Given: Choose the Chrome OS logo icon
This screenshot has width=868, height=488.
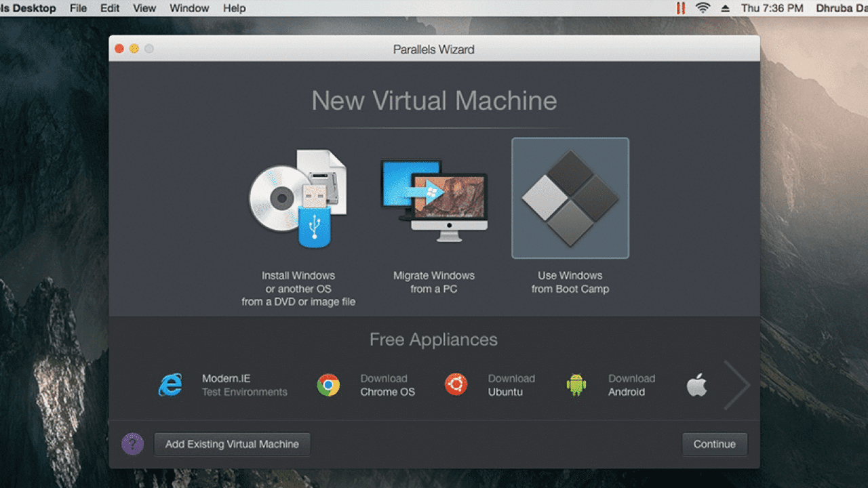Looking at the screenshot, I should [x=328, y=385].
